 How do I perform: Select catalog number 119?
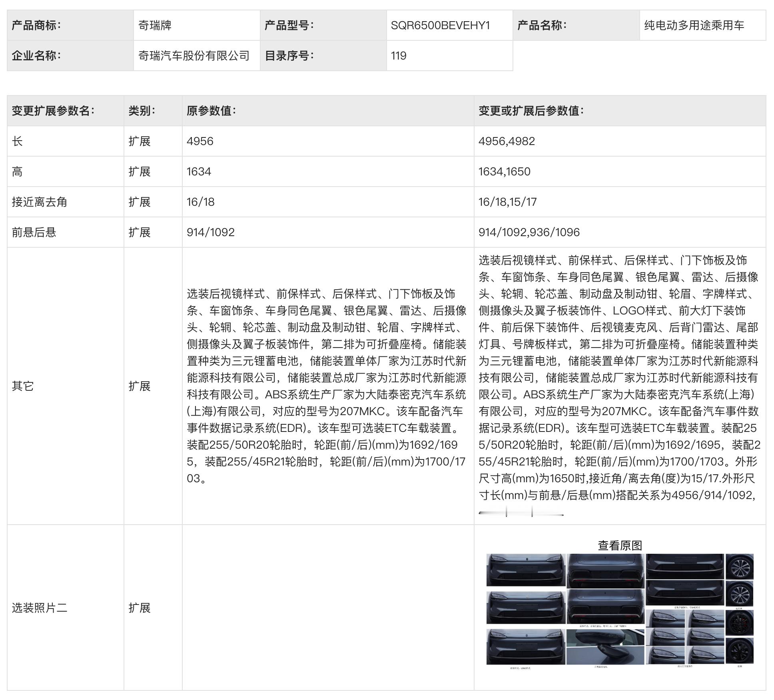click(x=399, y=56)
